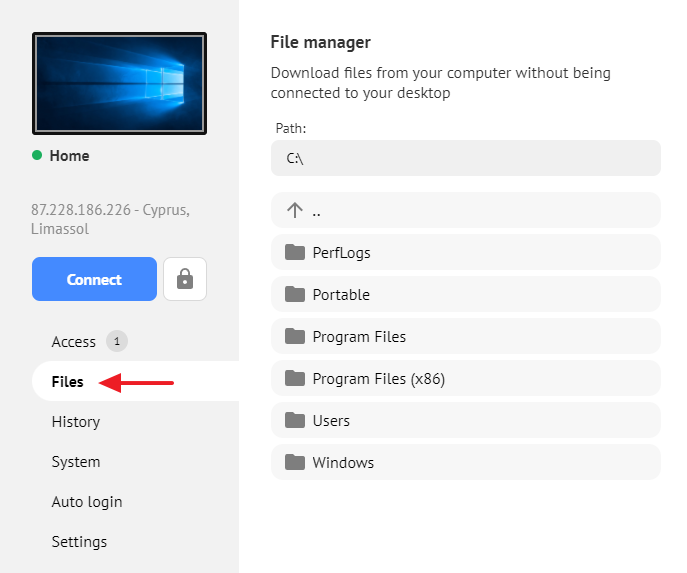Open the Windows desktop preview thumbnail
The height and width of the screenshot is (573, 687).
point(119,83)
